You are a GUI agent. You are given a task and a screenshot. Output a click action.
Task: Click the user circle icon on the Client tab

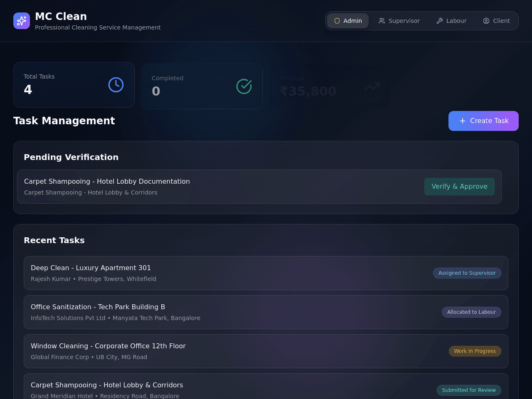click(x=486, y=21)
